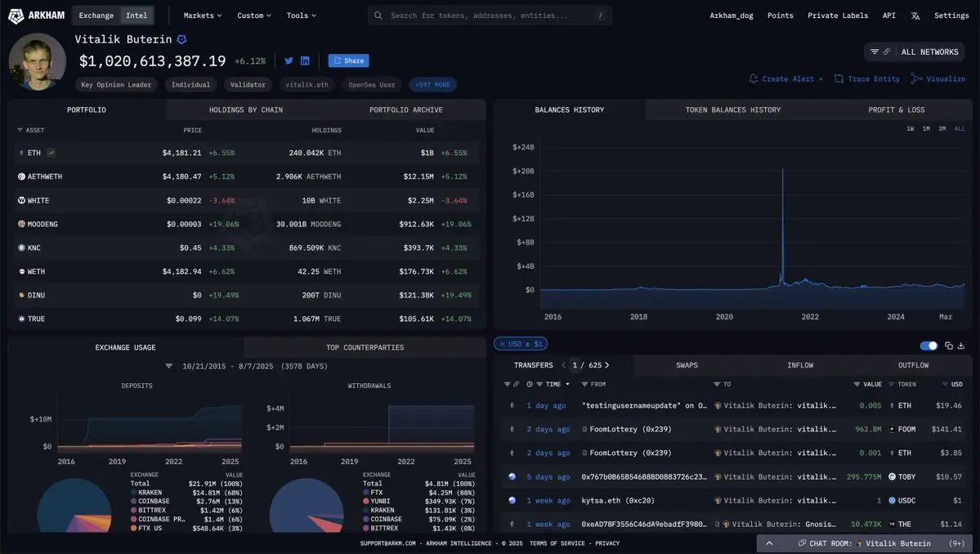Viewport: 980px width, 554px height.
Task: Open the TOKEN column filter icon
Action: [891, 384]
